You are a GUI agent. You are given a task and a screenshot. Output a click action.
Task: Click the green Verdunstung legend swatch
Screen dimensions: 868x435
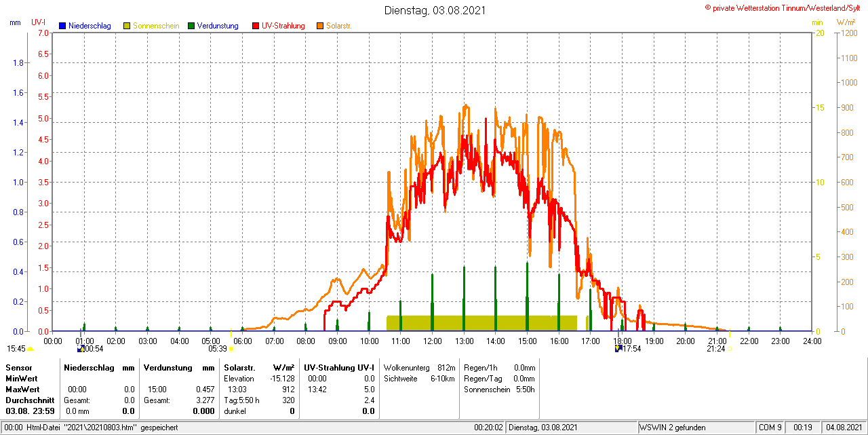pyautogui.click(x=191, y=26)
